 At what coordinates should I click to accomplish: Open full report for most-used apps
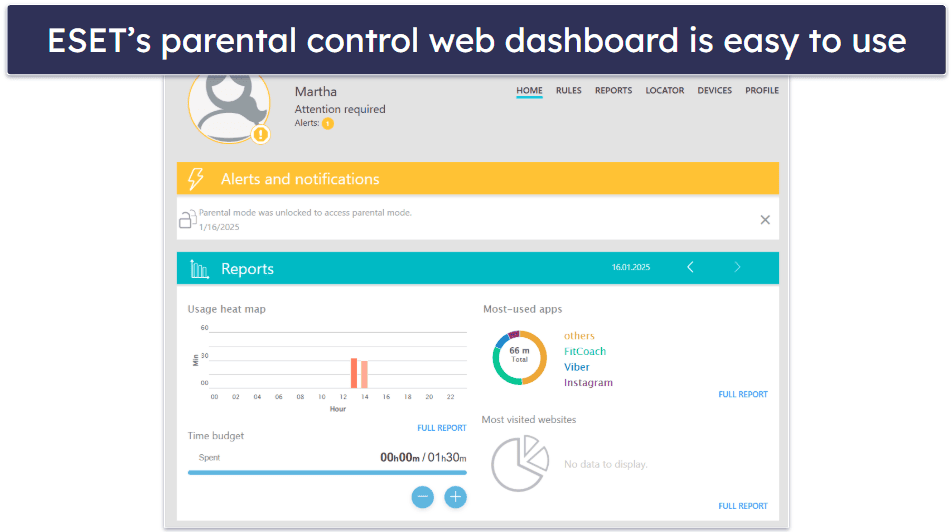[x=743, y=394]
